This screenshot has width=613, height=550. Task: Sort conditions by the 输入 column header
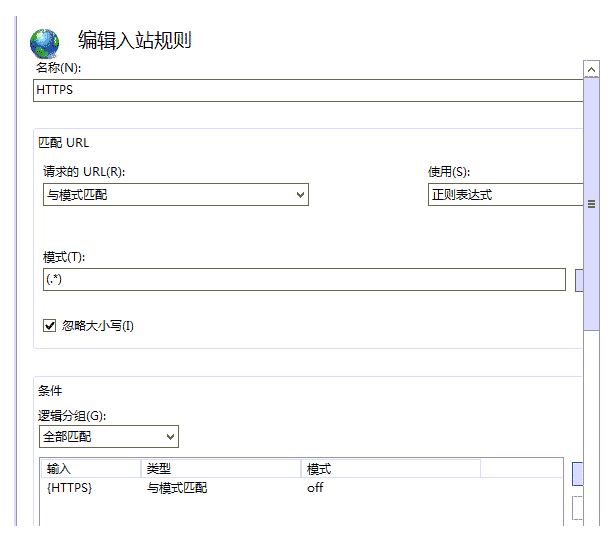point(90,468)
